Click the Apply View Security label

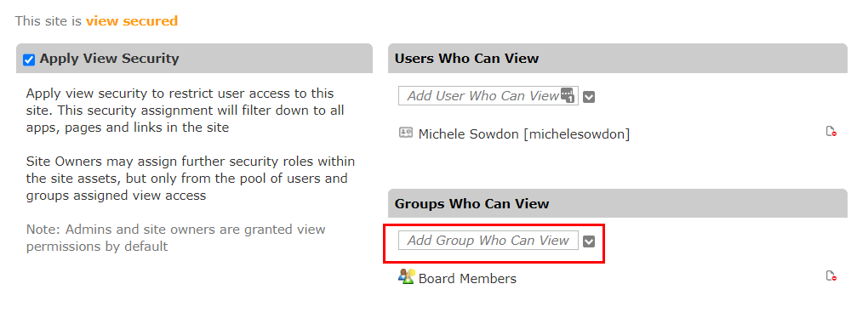(109, 59)
